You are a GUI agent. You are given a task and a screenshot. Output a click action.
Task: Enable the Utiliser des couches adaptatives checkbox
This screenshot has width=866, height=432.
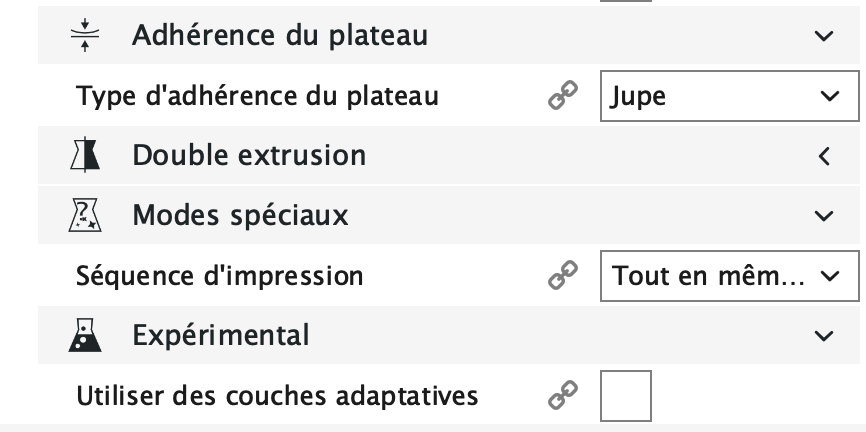625,395
